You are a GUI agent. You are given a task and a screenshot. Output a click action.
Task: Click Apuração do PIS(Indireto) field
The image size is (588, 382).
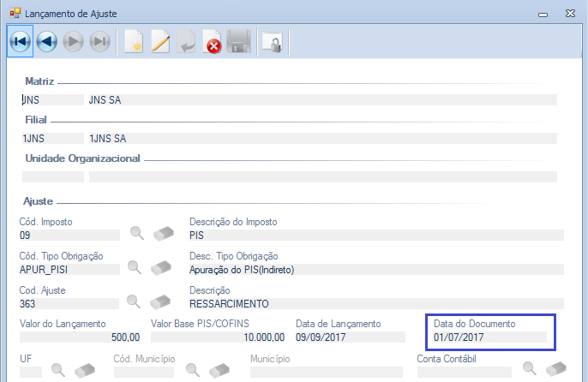[x=376, y=270]
